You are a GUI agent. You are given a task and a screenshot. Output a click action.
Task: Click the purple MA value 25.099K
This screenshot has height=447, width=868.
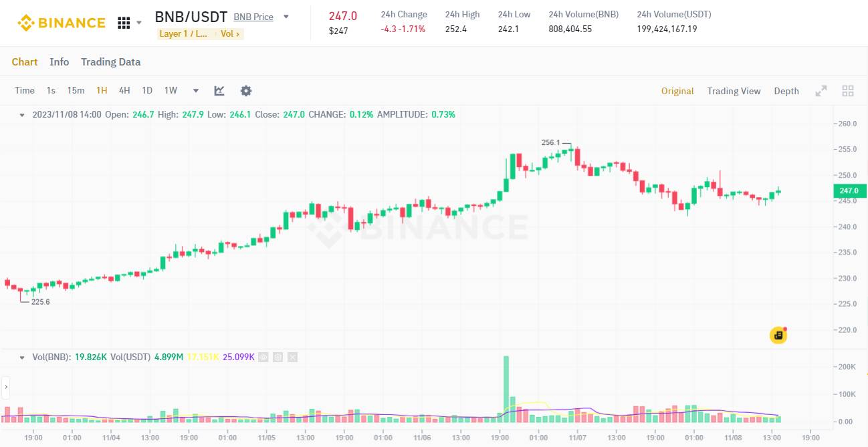[x=239, y=357]
